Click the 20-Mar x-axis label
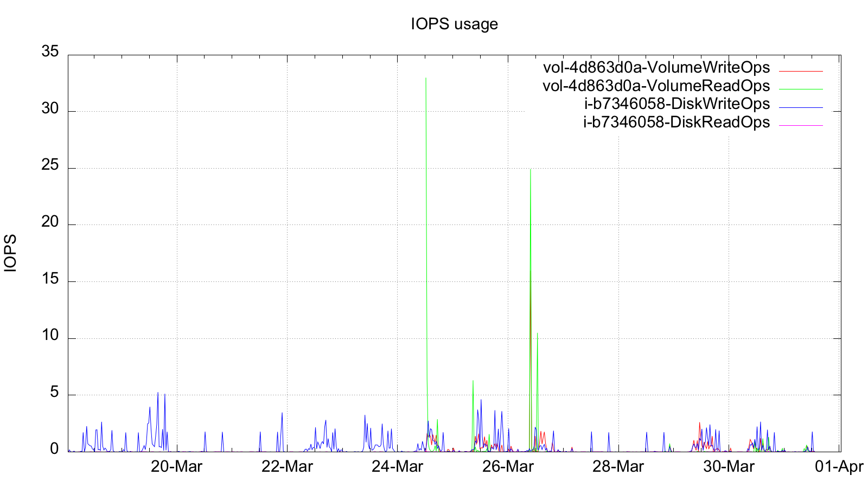This screenshot has height=488, width=868. point(176,466)
